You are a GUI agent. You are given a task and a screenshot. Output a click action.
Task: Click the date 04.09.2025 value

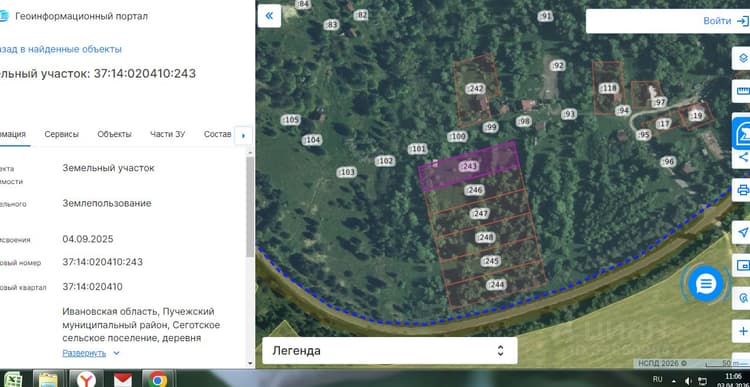click(88, 239)
